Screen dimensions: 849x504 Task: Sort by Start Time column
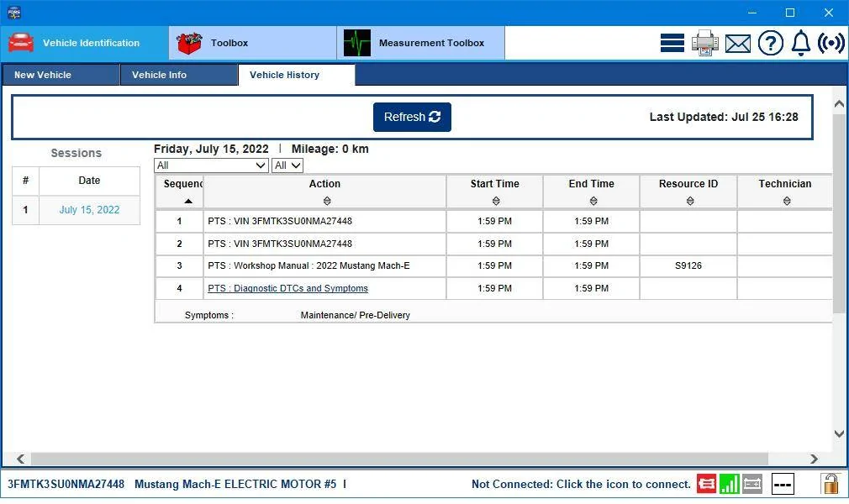click(x=495, y=201)
